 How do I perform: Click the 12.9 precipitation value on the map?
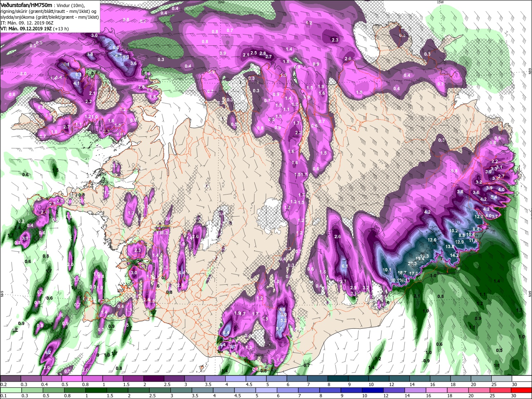[459, 242]
